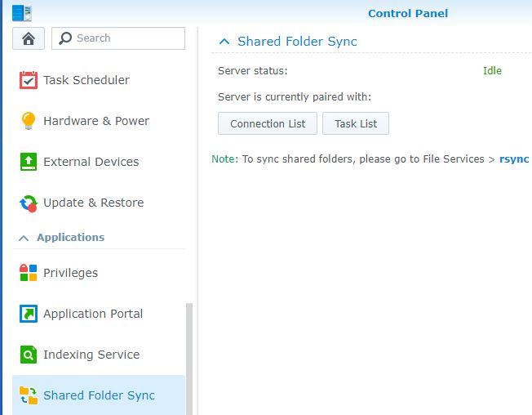The height and width of the screenshot is (415, 532).
Task: Click the Shared Folder Sync sidebar icon
Action: (x=29, y=395)
